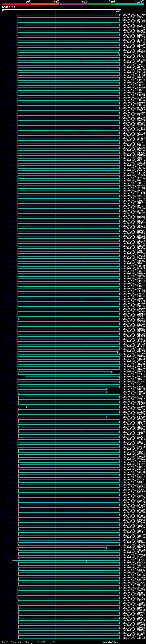This screenshot has width=146, height=644.
Task: Select hit label UniRef100_Q40034
Action: tap(133, 294)
